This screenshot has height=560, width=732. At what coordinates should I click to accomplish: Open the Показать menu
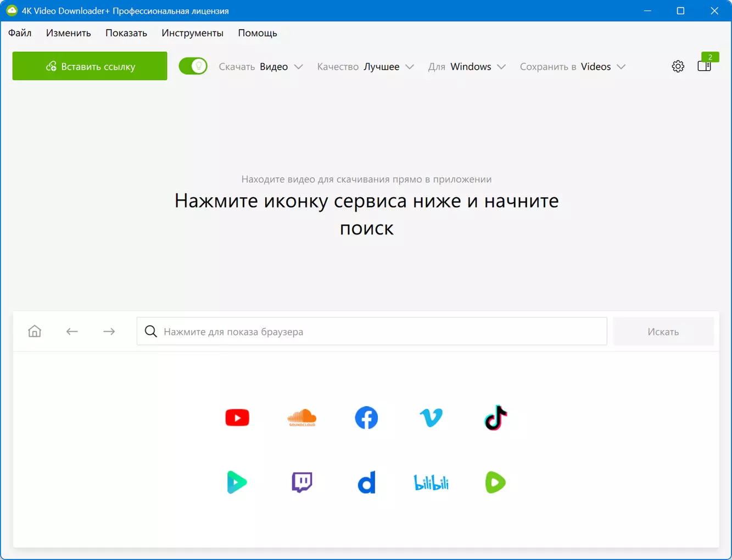pyautogui.click(x=126, y=33)
